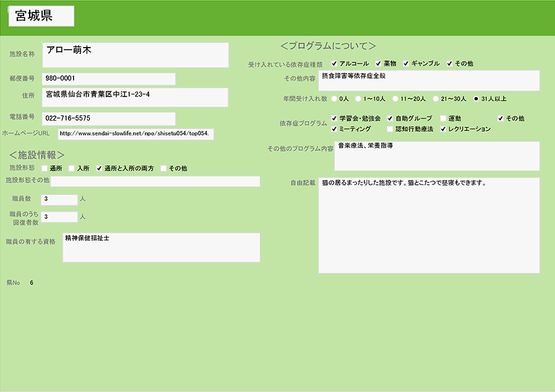Click the 宮城県 prefecture header field
Image resolution: width=555 pixels, height=392 pixels.
41,17
